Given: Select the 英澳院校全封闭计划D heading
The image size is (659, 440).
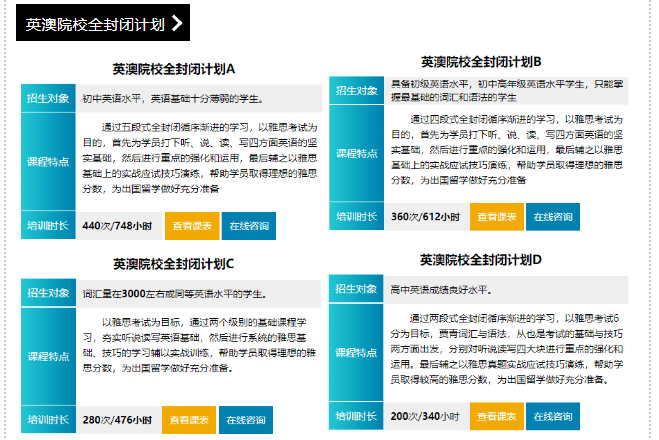Looking at the screenshot, I should coord(481,260).
